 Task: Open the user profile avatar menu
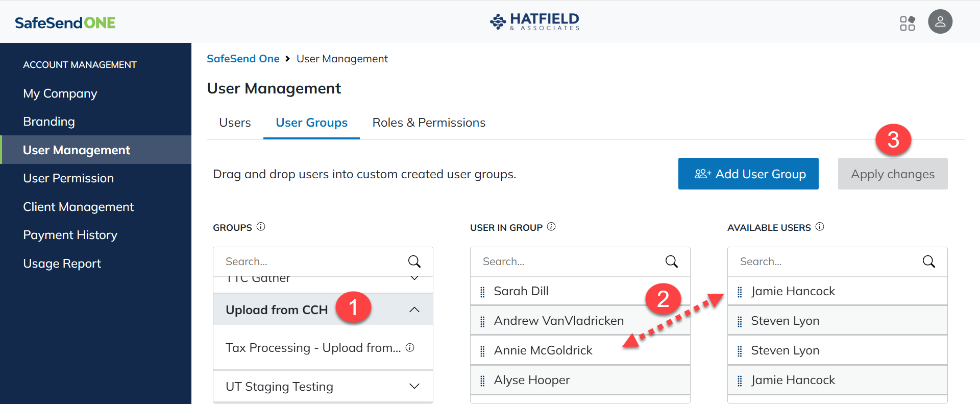[x=940, y=22]
